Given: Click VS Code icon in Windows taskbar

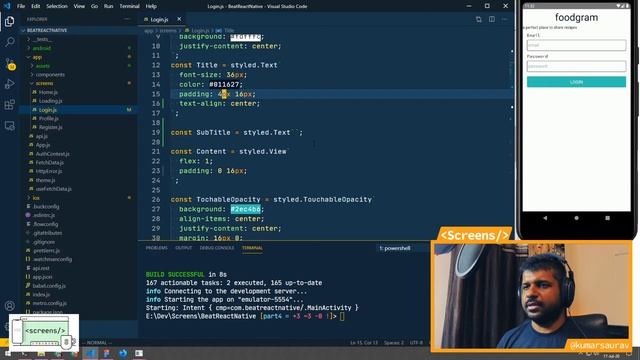Looking at the screenshot, I should click(x=90, y=353).
